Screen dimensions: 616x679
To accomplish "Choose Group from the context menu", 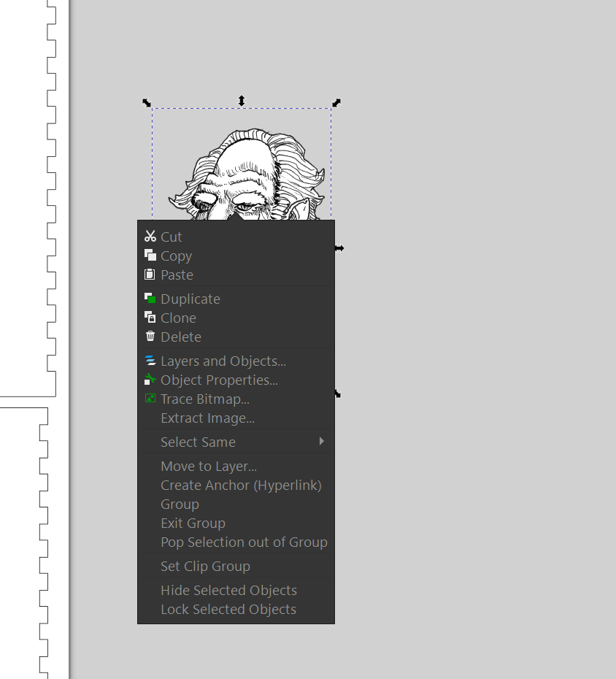I will pyautogui.click(x=236, y=505).
